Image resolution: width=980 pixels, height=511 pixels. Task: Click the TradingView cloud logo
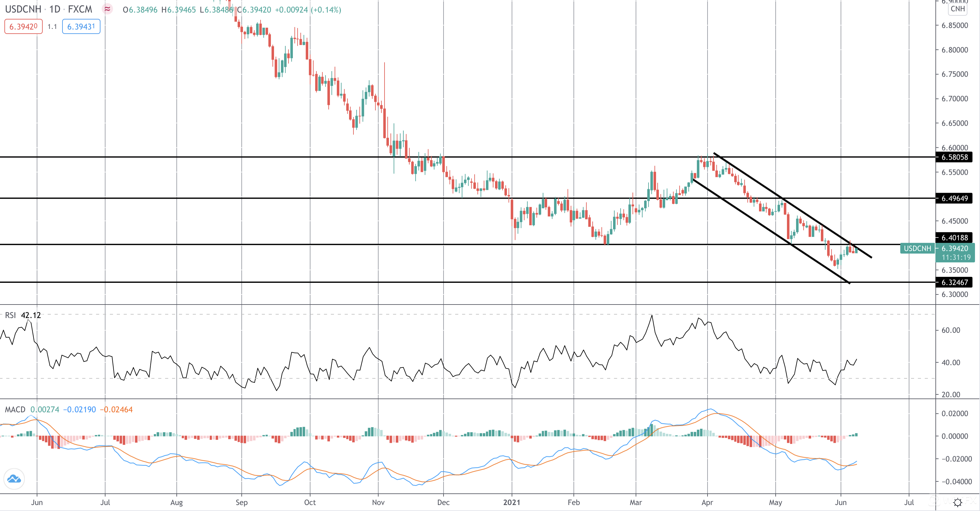click(14, 479)
